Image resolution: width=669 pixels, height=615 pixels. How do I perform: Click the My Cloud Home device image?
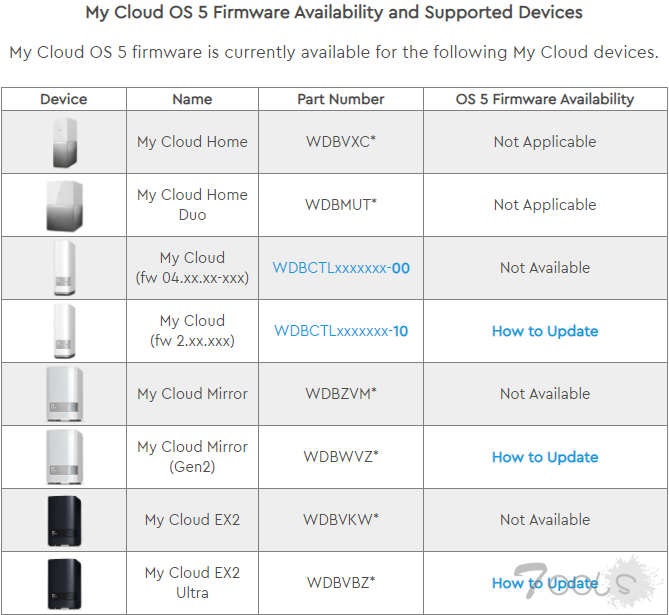[63, 142]
